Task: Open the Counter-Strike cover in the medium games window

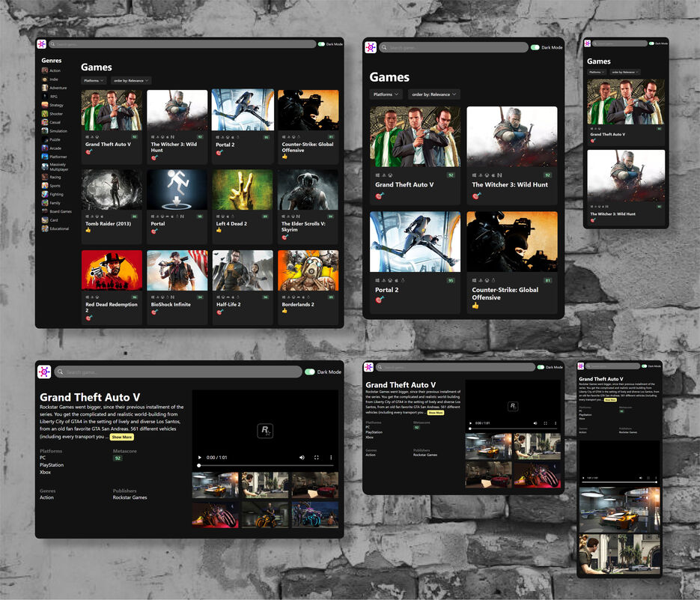Action: [512, 242]
